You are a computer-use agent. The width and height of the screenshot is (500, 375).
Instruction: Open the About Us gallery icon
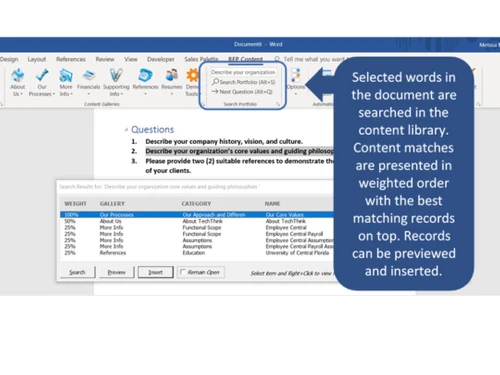18,75
